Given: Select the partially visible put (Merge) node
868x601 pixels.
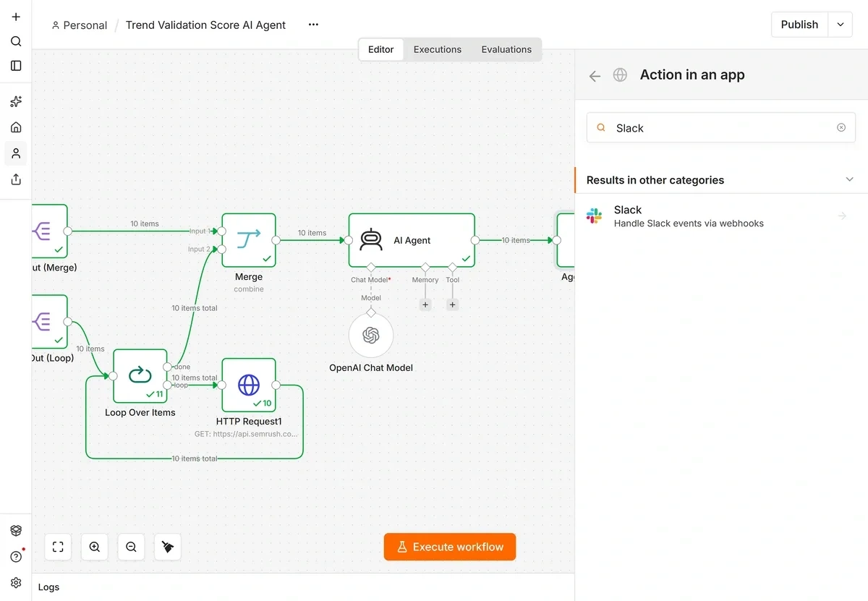Looking at the screenshot, I should click(50, 231).
